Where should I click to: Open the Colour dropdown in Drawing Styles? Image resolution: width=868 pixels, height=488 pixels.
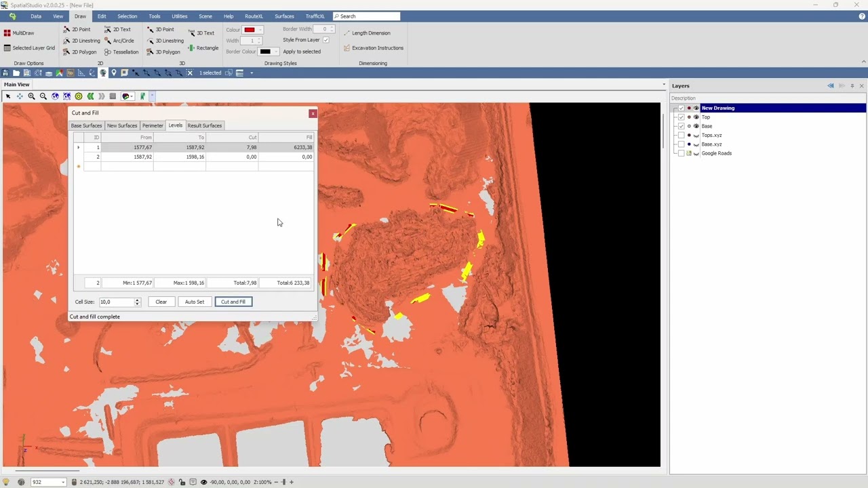[x=260, y=30]
